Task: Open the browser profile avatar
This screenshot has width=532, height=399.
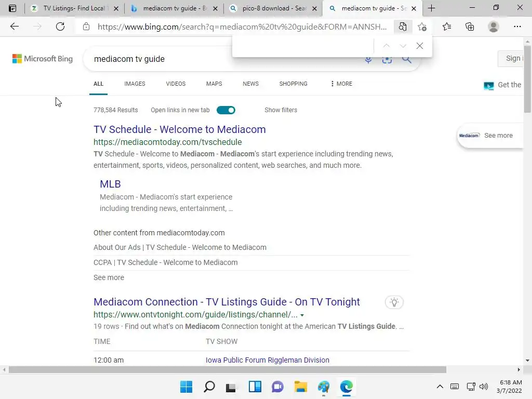Action: [x=494, y=26]
